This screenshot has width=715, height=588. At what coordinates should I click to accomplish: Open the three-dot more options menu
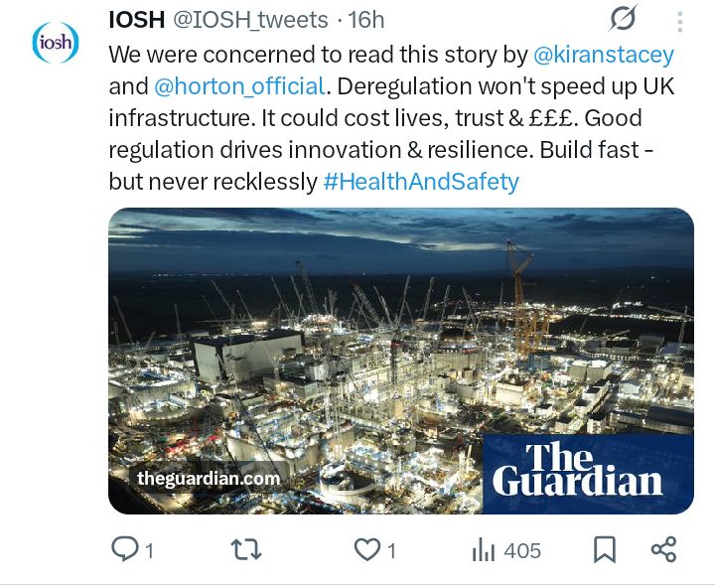[x=680, y=21]
